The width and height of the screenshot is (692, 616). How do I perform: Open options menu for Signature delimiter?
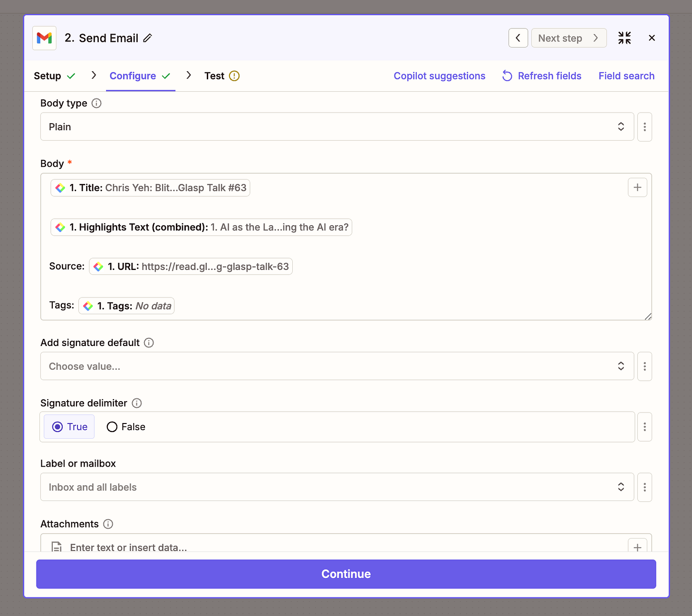click(644, 427)
